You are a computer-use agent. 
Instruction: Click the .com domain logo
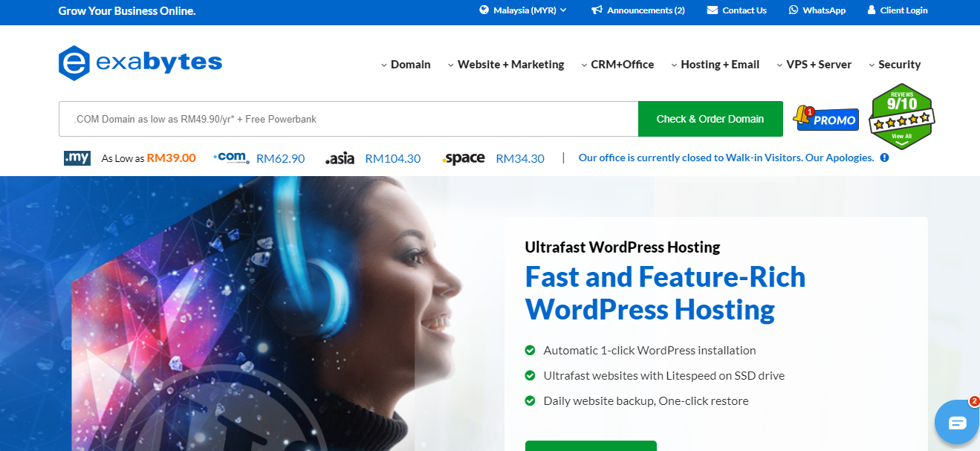coord(231,158)
